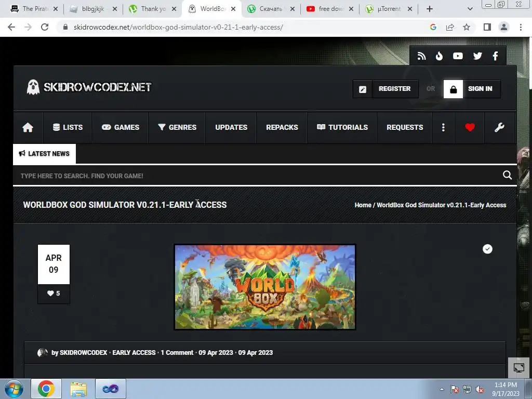Open the REQUESTS menu item
The width and height of the screenshot is (532, 399).
(x=405, y=128)
